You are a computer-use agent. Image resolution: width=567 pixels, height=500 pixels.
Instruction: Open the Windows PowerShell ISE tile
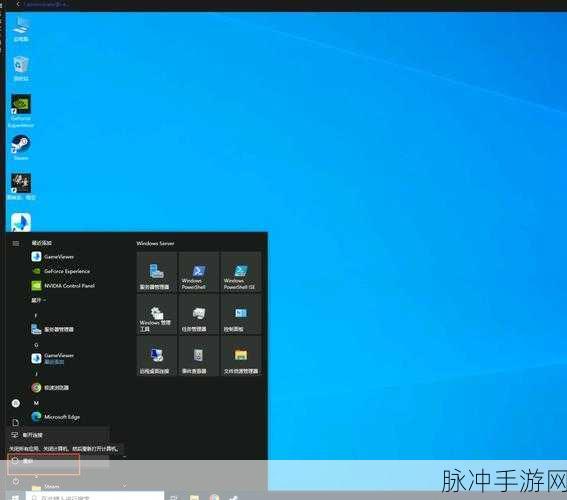point(241,272)
